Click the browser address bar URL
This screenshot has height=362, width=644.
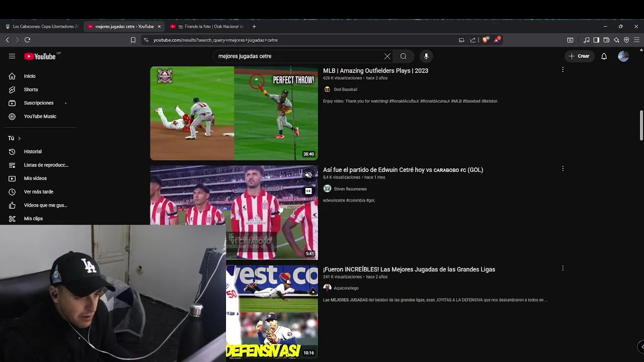point(215,40)
